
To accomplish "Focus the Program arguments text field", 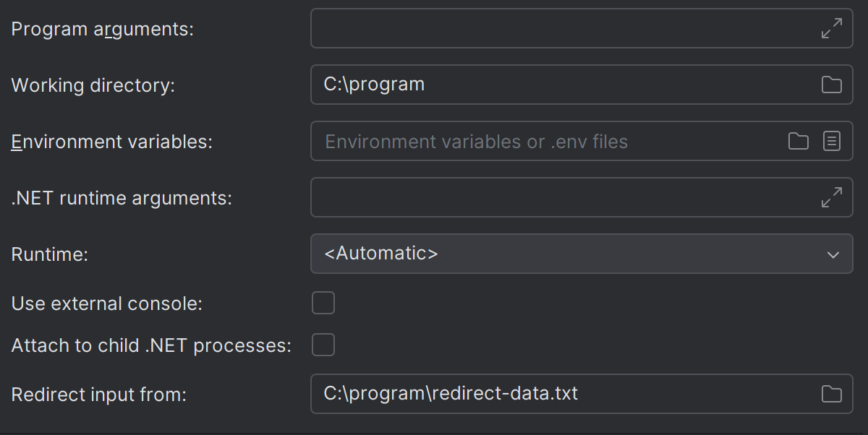I will pos(557,29).
